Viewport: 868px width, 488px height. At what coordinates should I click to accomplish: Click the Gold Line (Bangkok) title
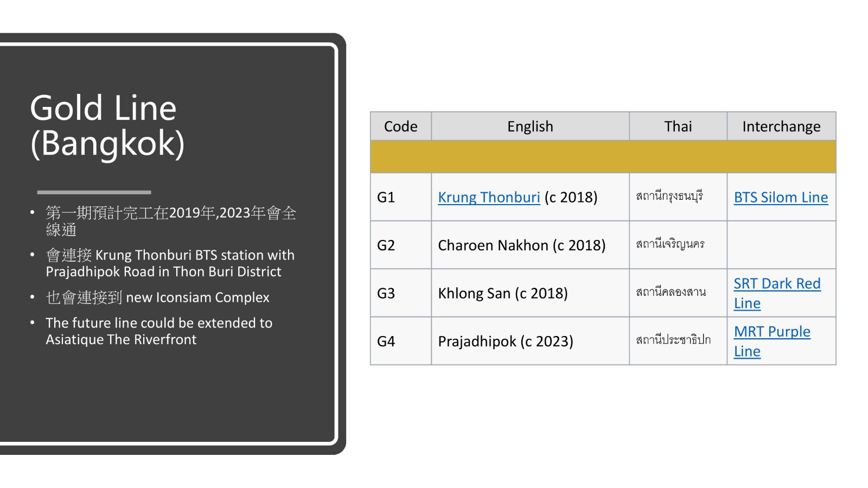pos(107,125)
